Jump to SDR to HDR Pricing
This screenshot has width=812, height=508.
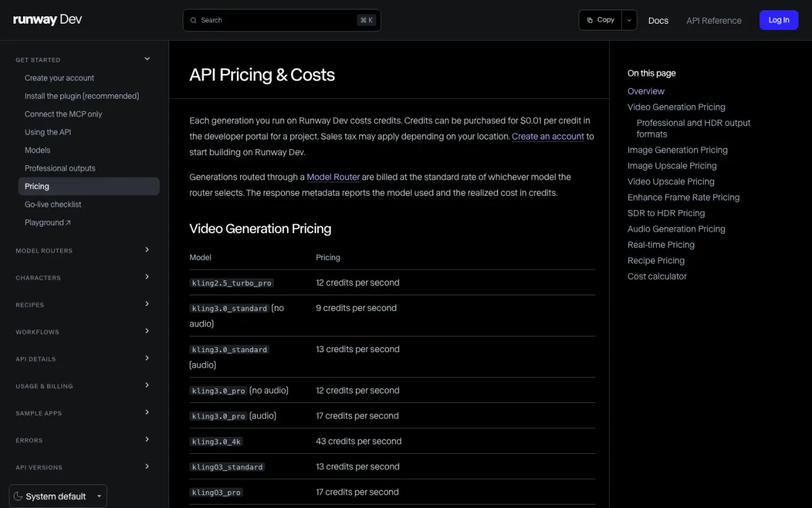(666, 213)
